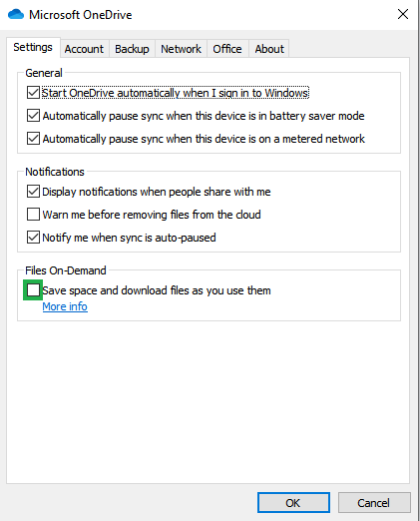420x521 pixels.
Task: Turn off Display notifications when people share
Action: [x=33, y=192]
